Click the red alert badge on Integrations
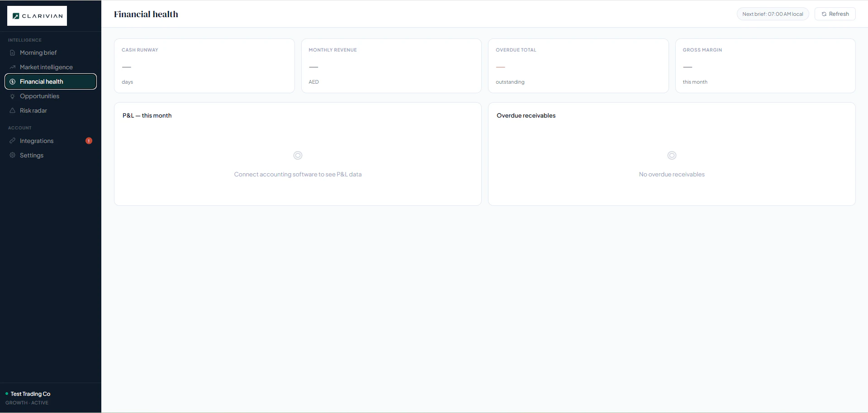The width and height of the screenshot is (868, 413). pyautogui.click(x=89, y=141)
